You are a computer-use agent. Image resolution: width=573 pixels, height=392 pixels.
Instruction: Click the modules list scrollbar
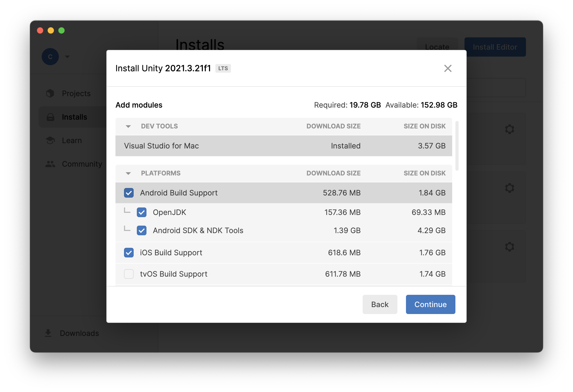tap(457, 146)
